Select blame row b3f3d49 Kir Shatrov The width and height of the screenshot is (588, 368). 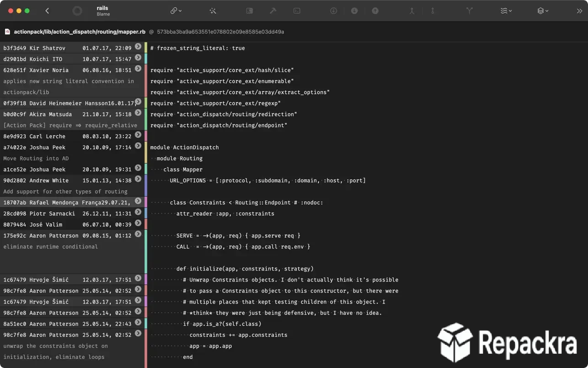click(72, 48)
